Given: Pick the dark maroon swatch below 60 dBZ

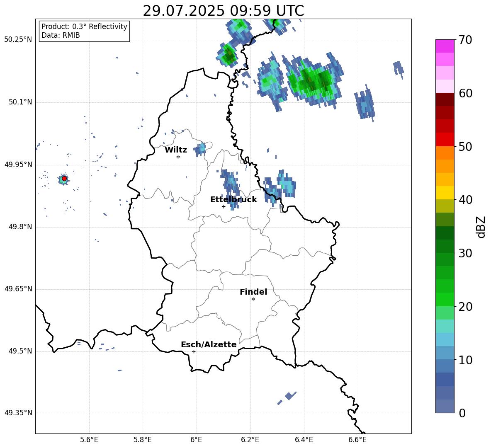Looking at the screenshot, I should [445, 99].
